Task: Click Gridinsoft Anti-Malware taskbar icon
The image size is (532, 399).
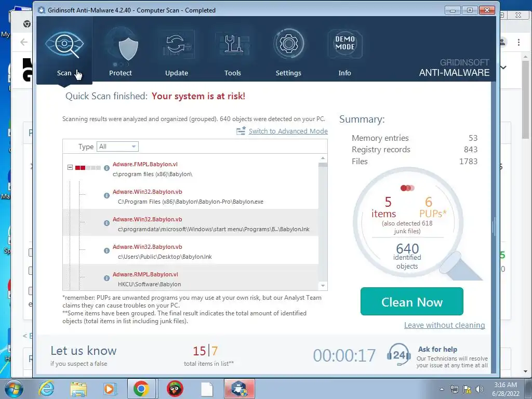Action: pos(239,389)
